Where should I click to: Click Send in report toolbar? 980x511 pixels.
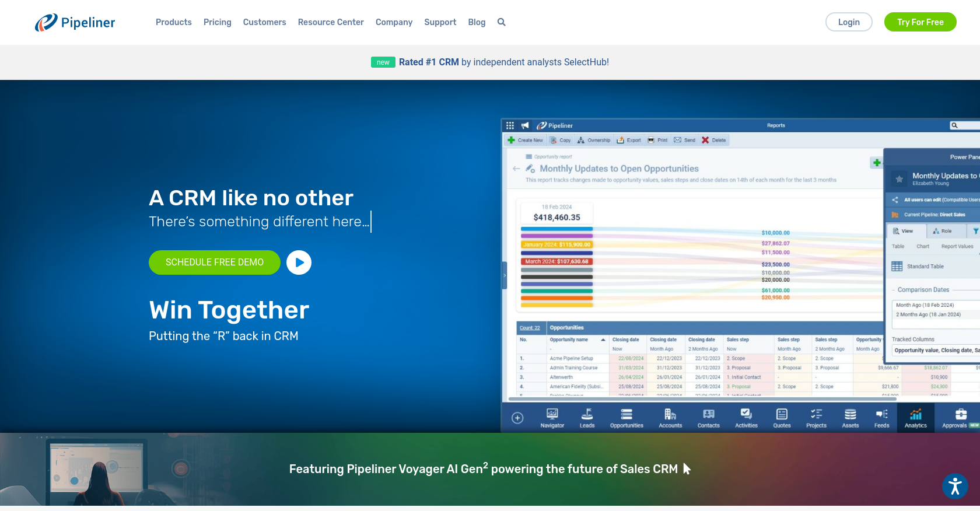[685, 140]
